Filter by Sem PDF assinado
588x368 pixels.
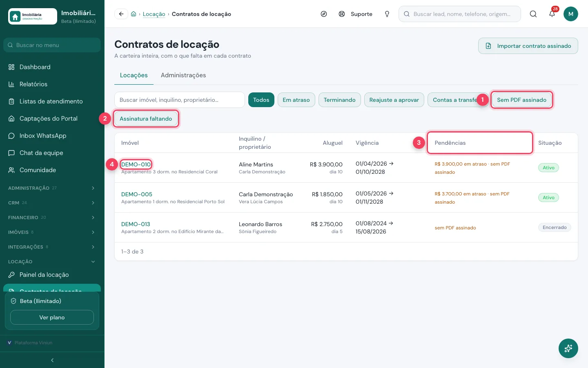tap(522, 100)
